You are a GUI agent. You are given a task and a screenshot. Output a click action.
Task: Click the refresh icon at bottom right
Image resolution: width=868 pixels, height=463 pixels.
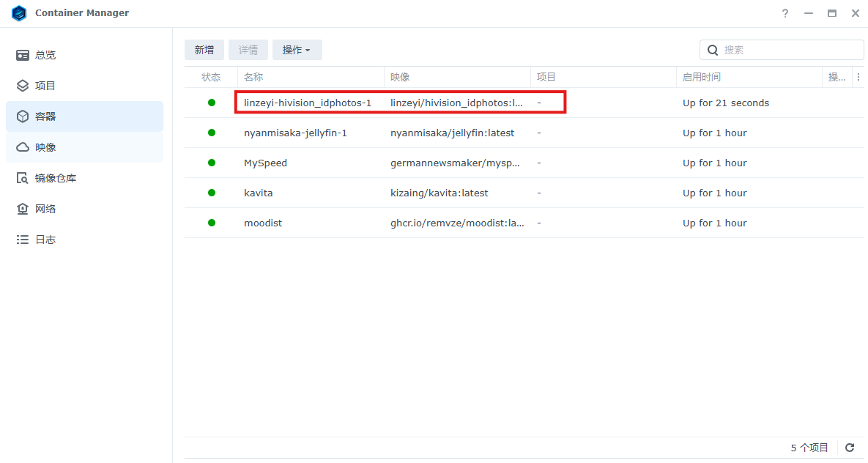coord(850,448)
